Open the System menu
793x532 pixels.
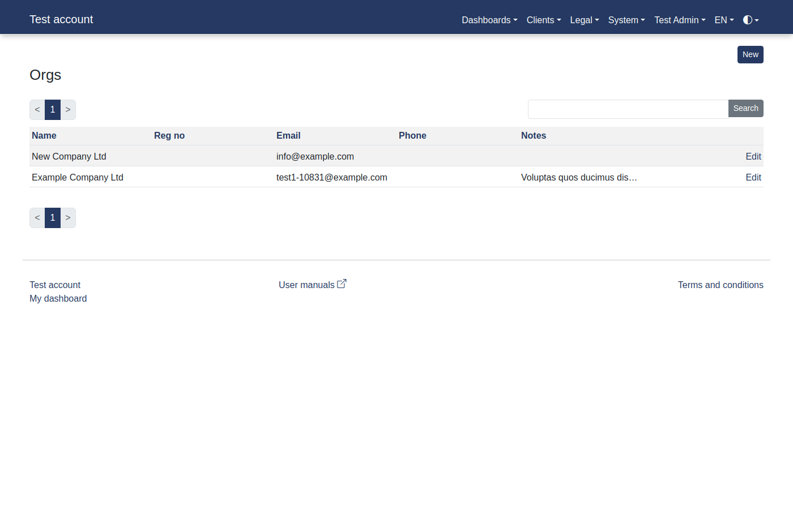[626, 20]
